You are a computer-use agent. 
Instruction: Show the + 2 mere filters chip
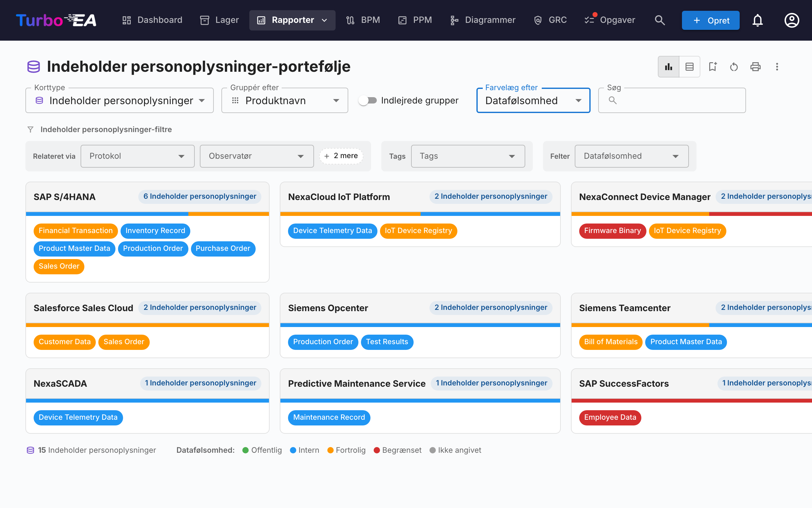coord(341,156)
